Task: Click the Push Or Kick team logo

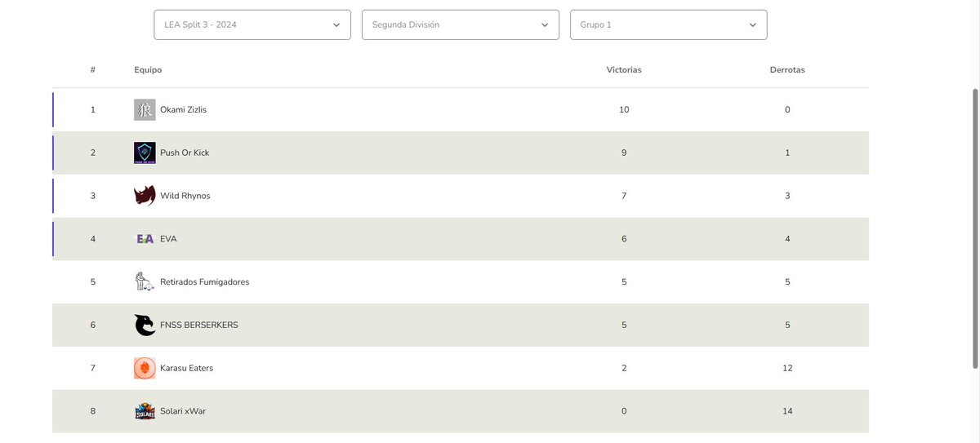Action: click(145, 153)
